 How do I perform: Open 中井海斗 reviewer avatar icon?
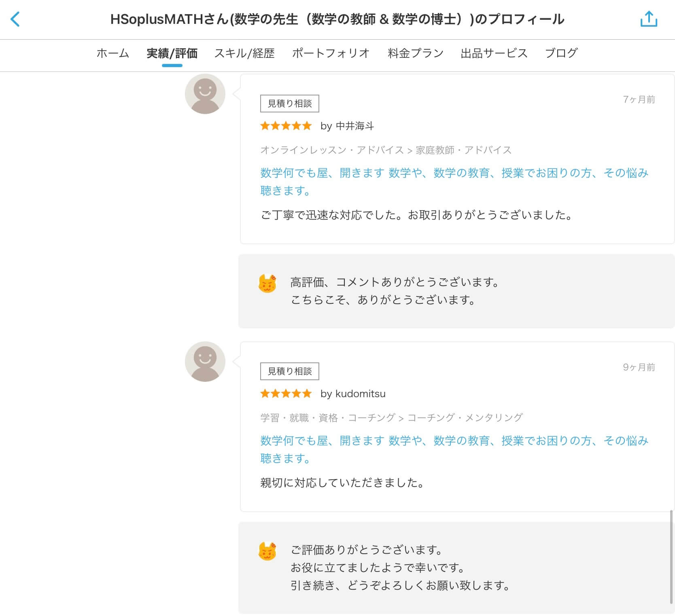click(x=205, y=94)
